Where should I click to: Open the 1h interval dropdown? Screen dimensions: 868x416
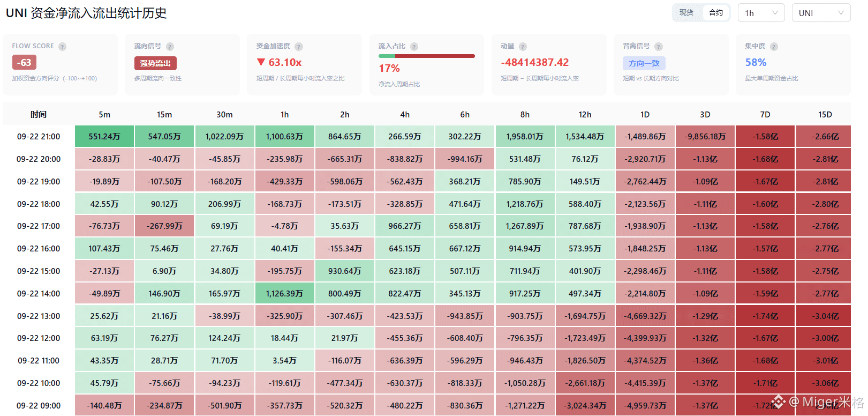pos(761,13)
